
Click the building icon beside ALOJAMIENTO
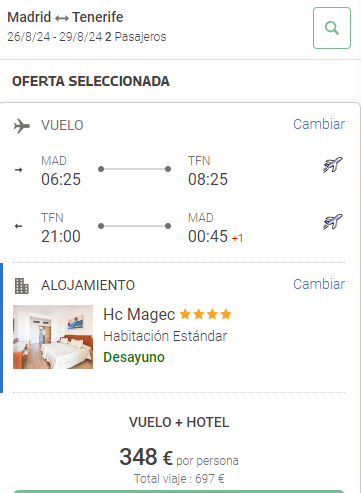pos(22,286)
